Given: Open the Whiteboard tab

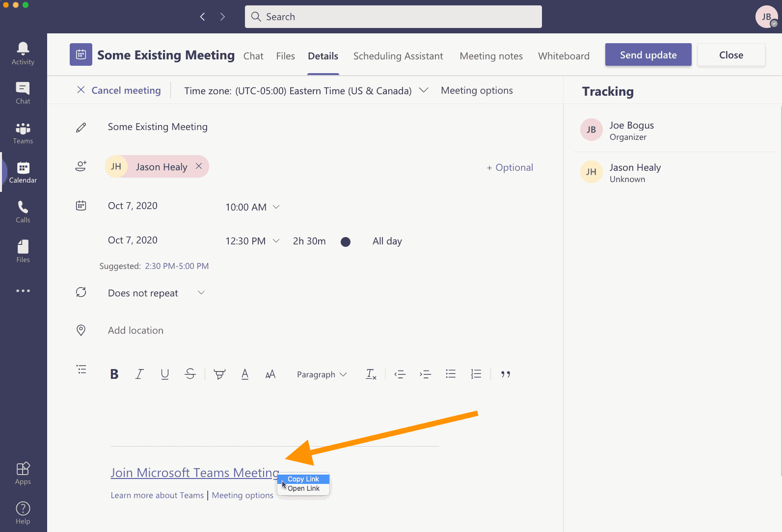Looking at the screenshot, I should (x=564, y=56).
